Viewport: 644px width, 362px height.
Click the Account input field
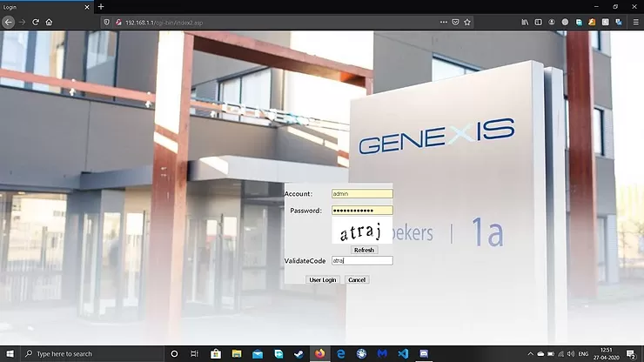362,193
